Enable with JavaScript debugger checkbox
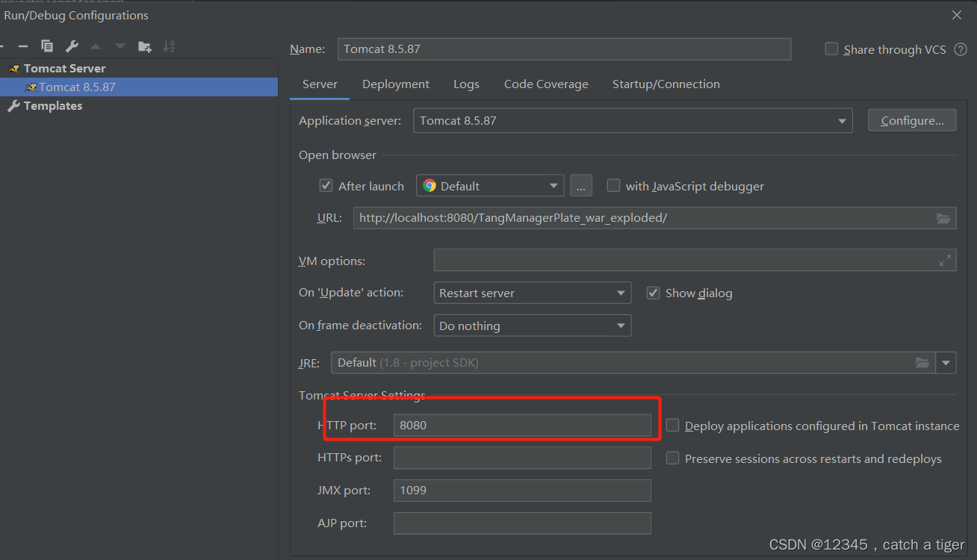This screenshot has width=977, height=560. pos(613,186)
